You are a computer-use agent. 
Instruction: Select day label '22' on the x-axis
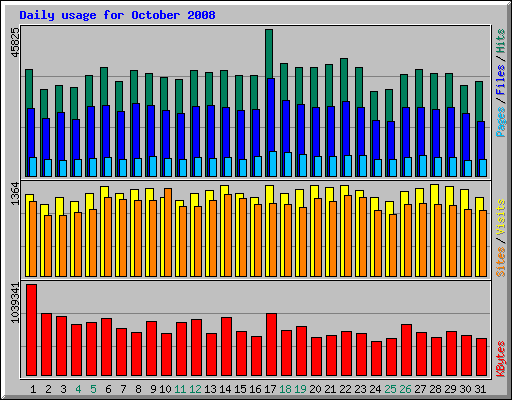(x=346, y=389)
